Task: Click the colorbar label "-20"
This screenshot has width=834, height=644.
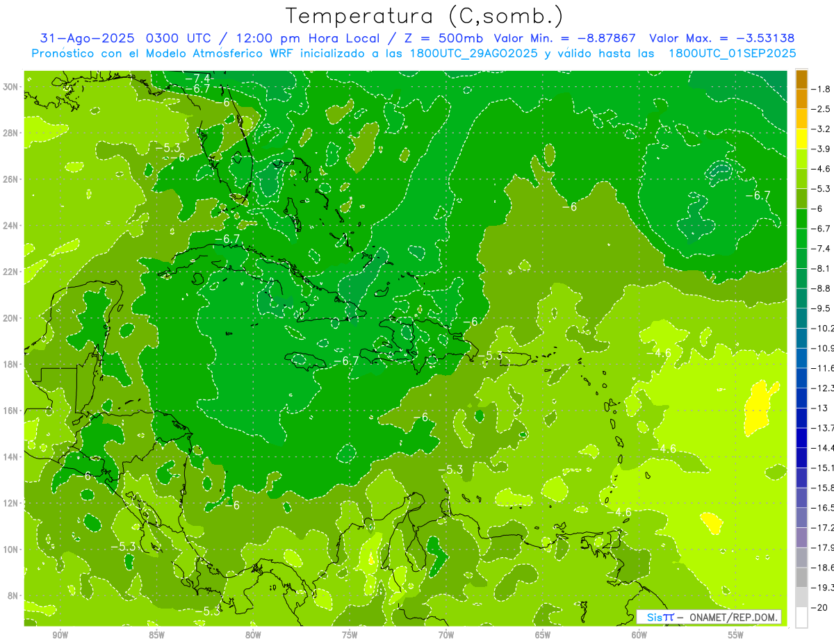Action: point(819,607)
